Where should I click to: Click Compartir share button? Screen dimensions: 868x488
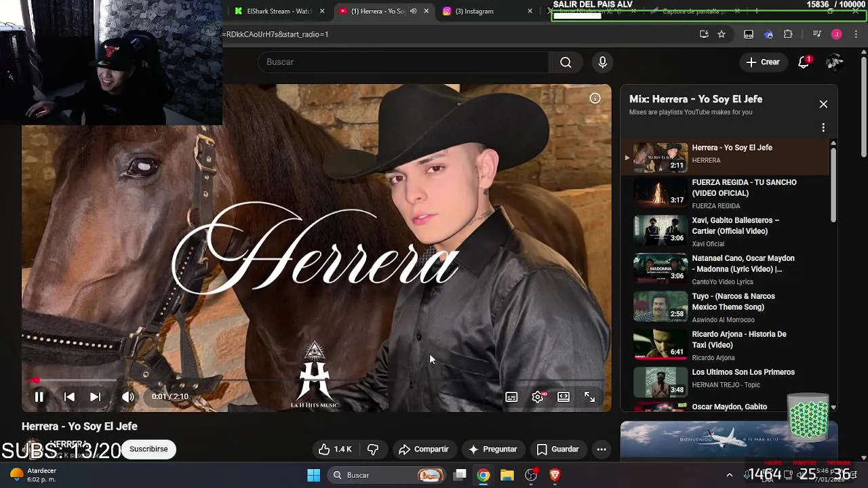(424, 449)
